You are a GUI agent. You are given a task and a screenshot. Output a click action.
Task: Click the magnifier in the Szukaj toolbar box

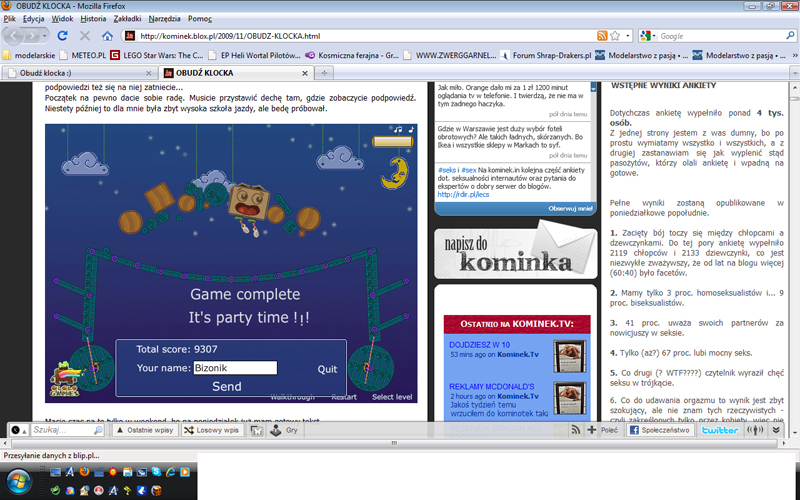[x=98, y=430]
